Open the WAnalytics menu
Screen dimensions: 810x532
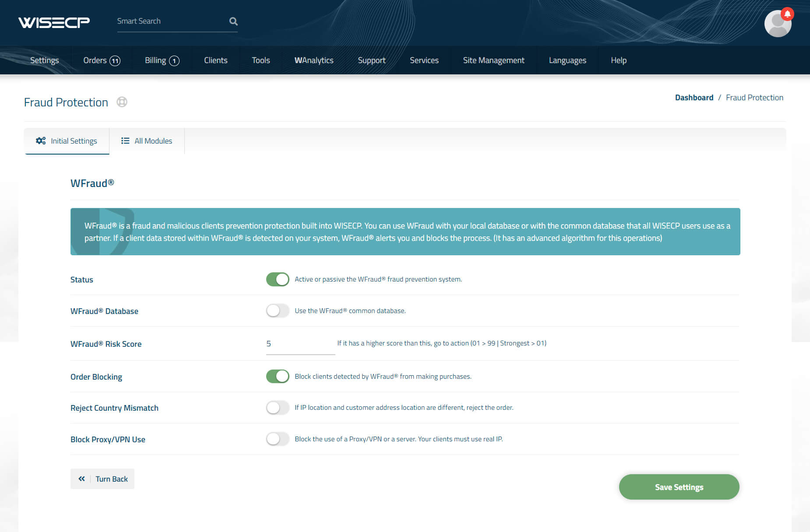[x=314, y=60]
